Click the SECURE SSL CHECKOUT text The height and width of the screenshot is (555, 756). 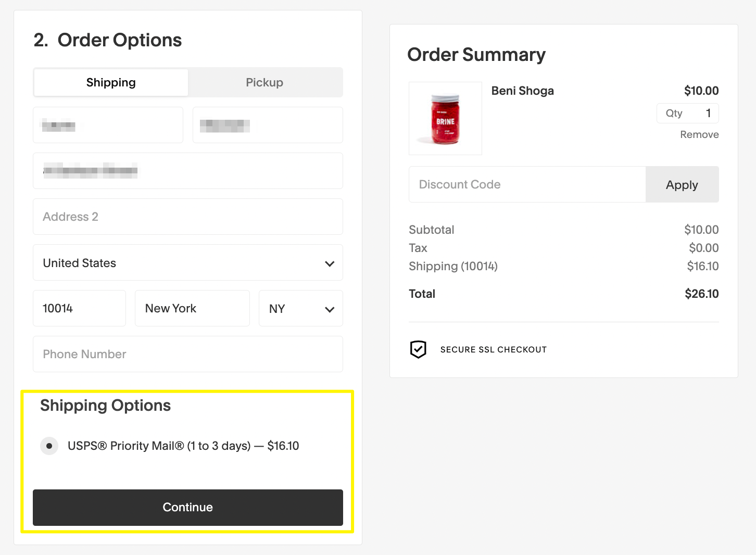click(494, 349)
